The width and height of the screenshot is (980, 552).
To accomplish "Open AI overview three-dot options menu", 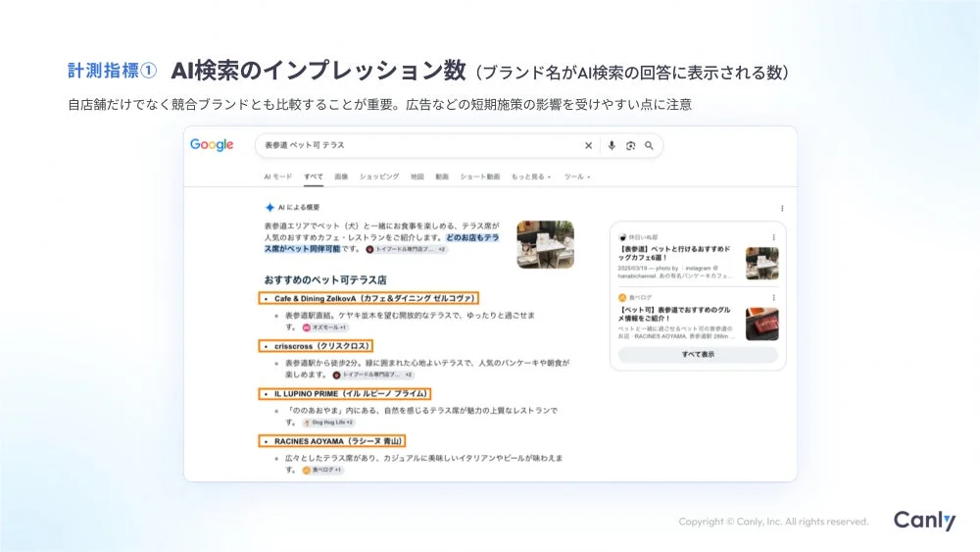I will click(782, 208).
